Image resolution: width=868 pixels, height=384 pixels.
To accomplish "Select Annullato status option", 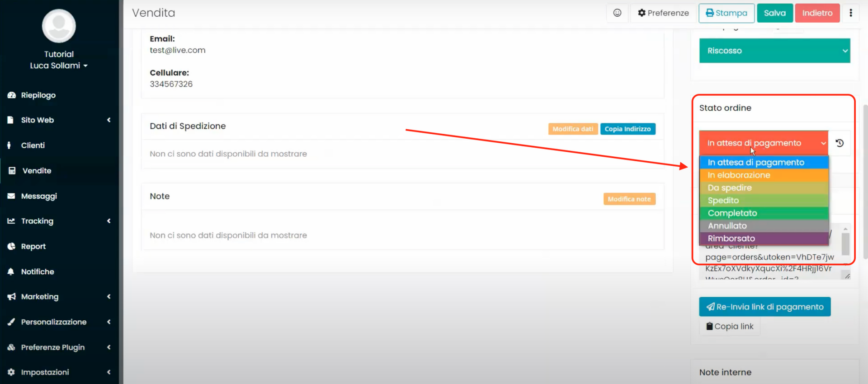I will [764, 225].
